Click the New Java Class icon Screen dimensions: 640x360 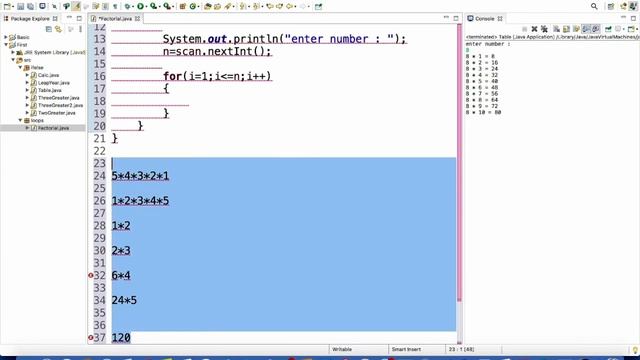193,7
